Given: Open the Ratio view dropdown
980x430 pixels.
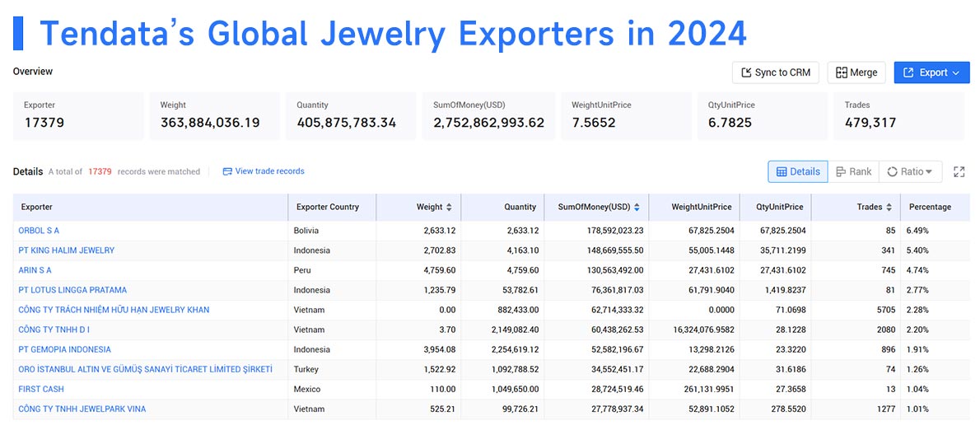Looking at the screenshot, I should click(x=910, y=171).
